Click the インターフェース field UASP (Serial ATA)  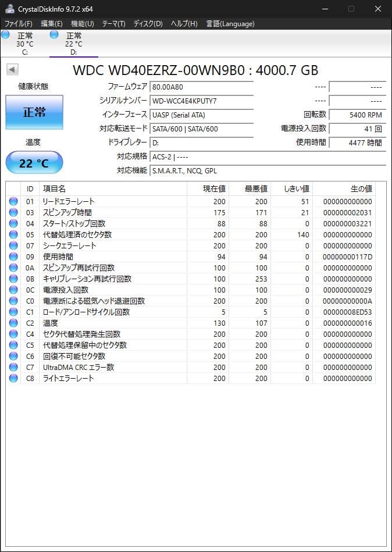coord(202,115)
